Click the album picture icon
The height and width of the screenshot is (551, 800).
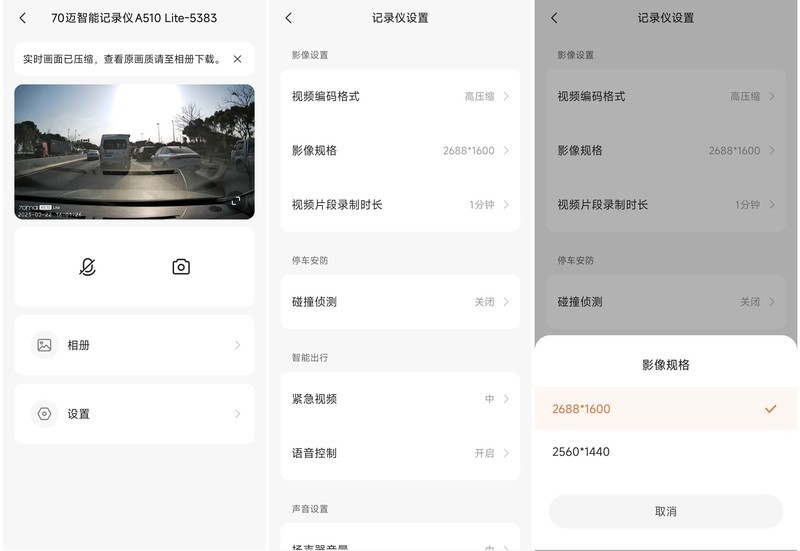click(44, 345)
